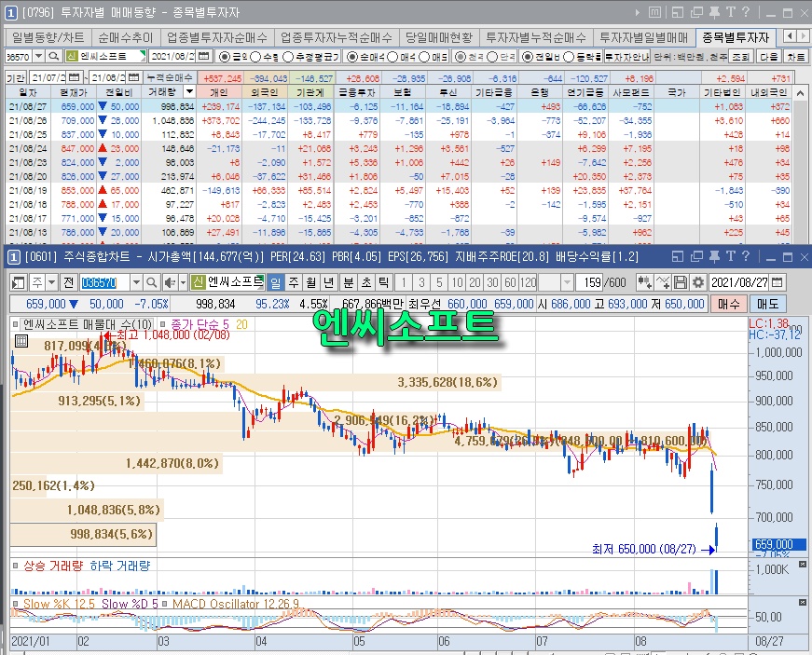Viewport: 812px width, 655px height.
Task: Expand chart stock code 036570 dropdown
Action: pyautogui.click(x=136, y=282)
